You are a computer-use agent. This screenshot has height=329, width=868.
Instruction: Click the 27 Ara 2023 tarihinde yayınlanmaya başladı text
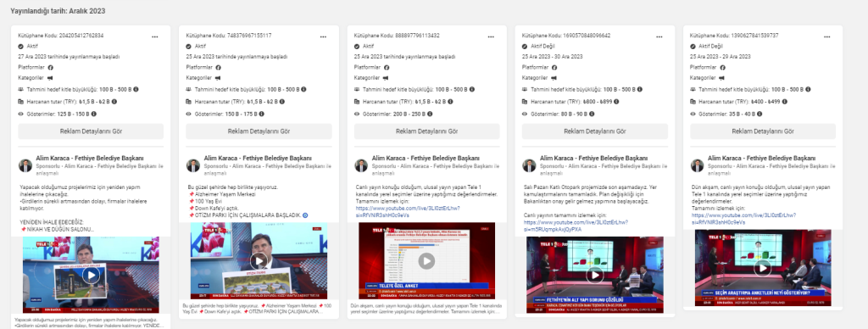(x=69, y=57)
